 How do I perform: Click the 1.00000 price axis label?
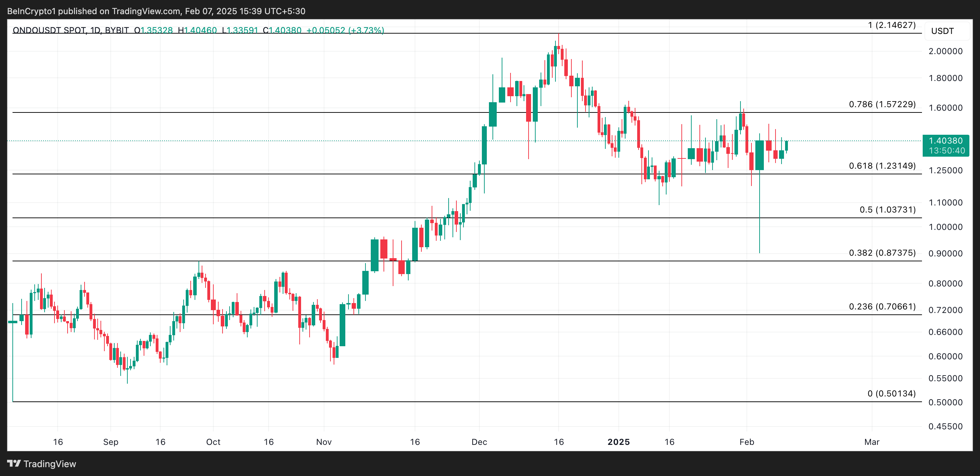945,227
